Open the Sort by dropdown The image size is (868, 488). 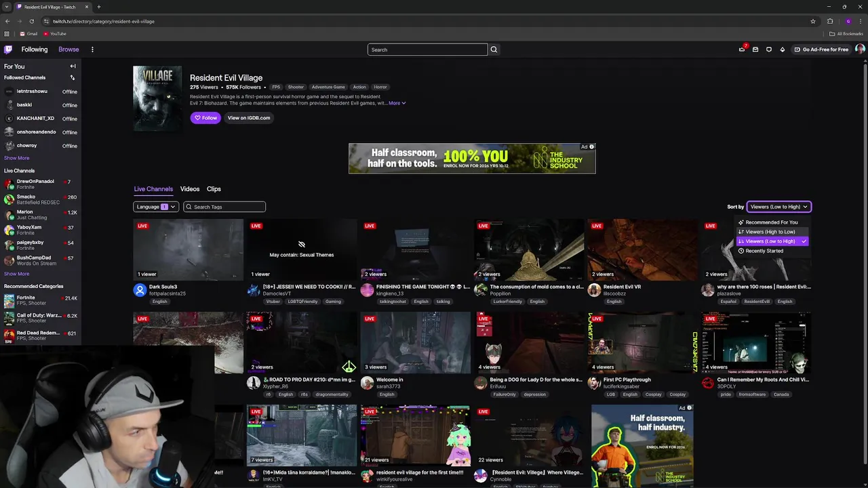pyautogui.click(x=778, y=207)
